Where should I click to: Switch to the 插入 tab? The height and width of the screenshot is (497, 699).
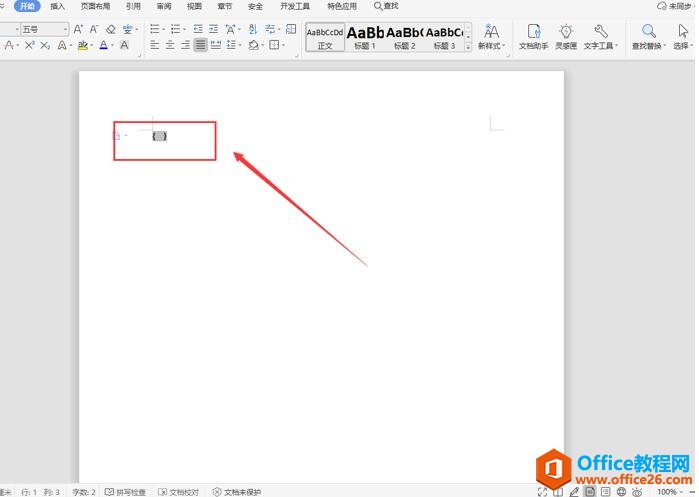pos(58,6)
